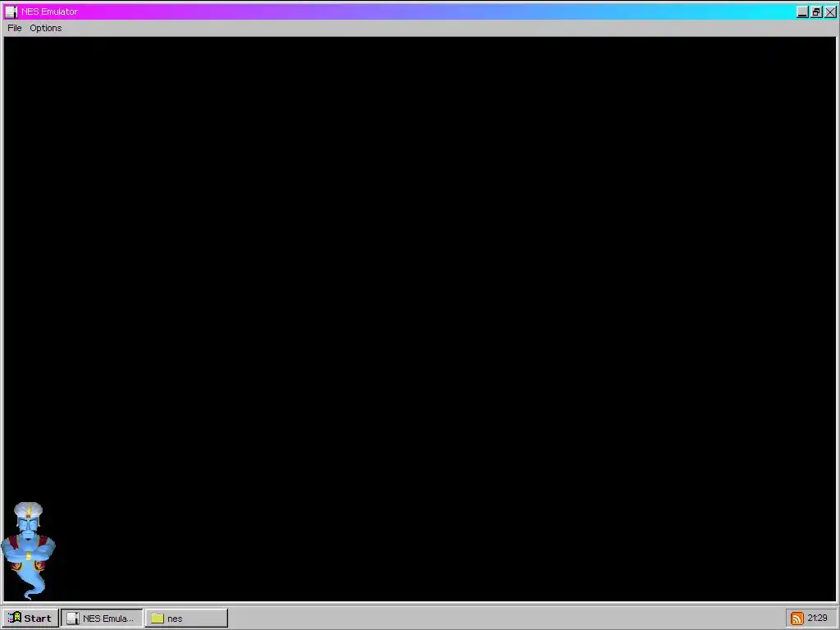This screenshot has height=630, width=840.
Task: Minimize the NES Emulator window
Action: tap(802, 11)
